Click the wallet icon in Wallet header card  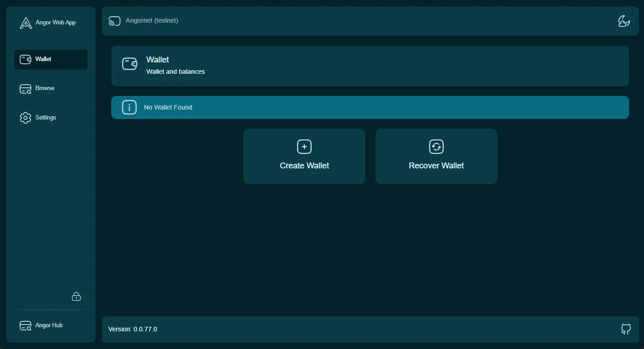[x=130, y=64]
